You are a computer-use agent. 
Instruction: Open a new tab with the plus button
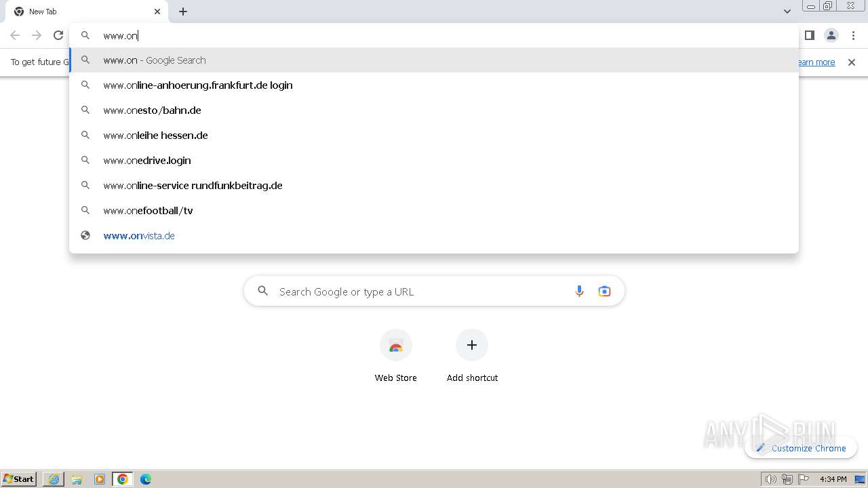[183, 12]
